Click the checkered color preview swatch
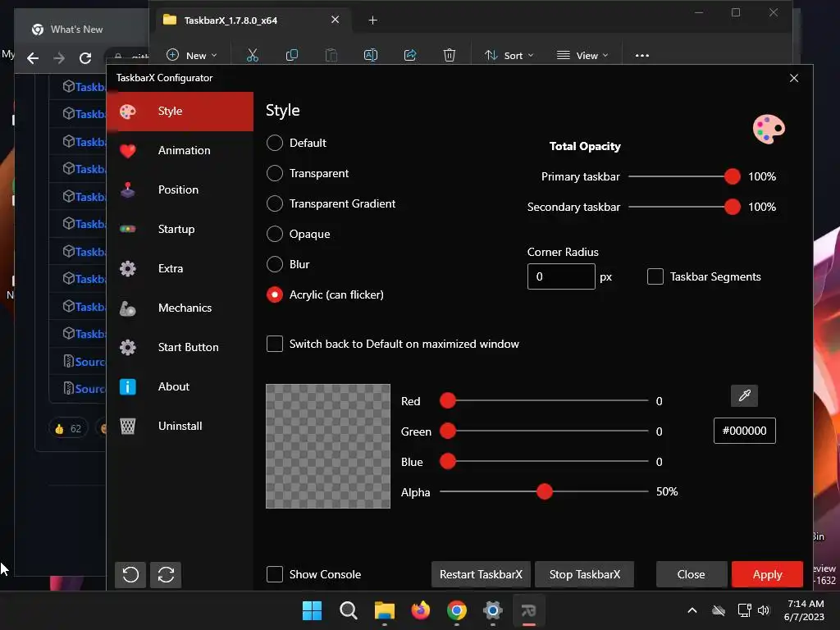This screenshot has height=630, width=840. 328,446
